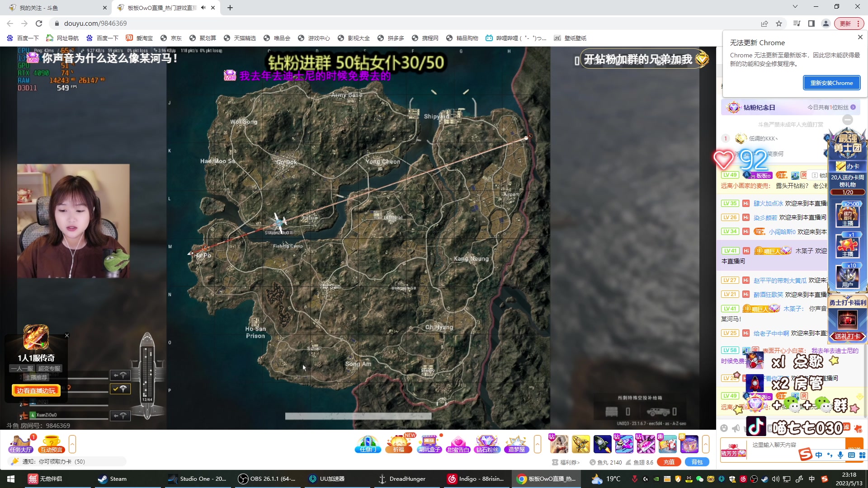868x488 pixels.
Task: Select the female character gift in gift bar
Action: click(559, 444)
